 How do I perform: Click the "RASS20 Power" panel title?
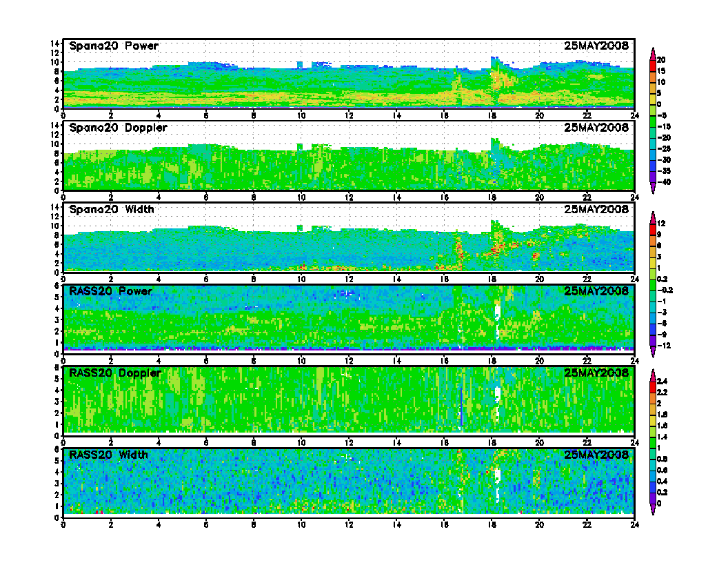pos(110,290)
